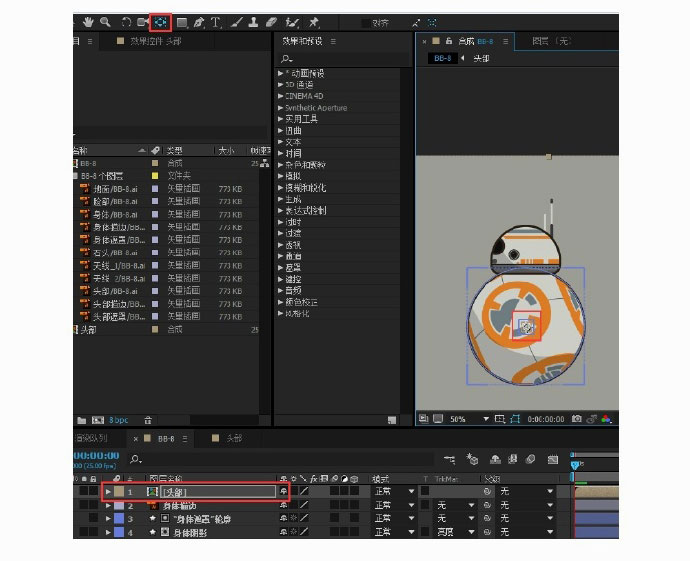
Task: Switch to the 图层 (无) viewer tab
Action: pos(551,41)
